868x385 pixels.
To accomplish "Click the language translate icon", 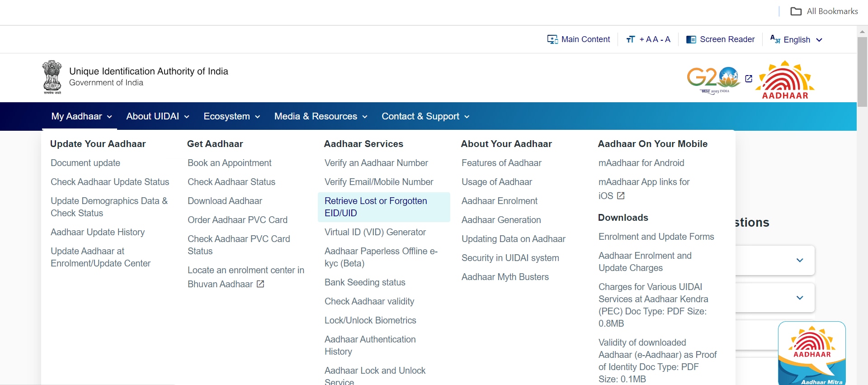I will click(x=775, y=39).
